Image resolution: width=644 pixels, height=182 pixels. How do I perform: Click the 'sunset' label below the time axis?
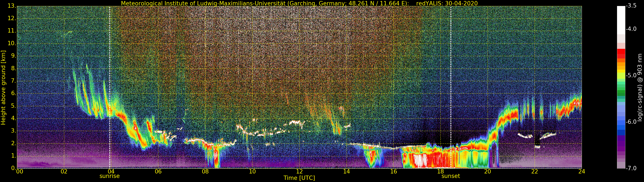point(451,176)
